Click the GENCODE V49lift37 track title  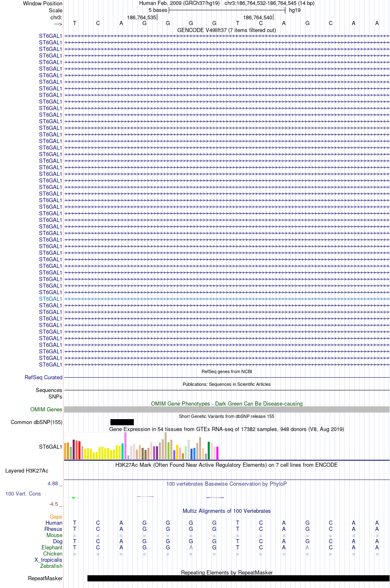226,30
